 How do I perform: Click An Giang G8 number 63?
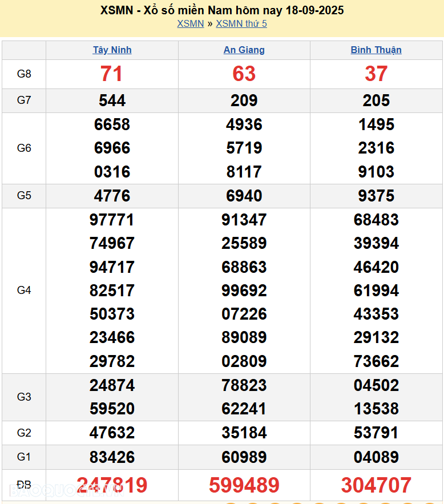point(244,74)
